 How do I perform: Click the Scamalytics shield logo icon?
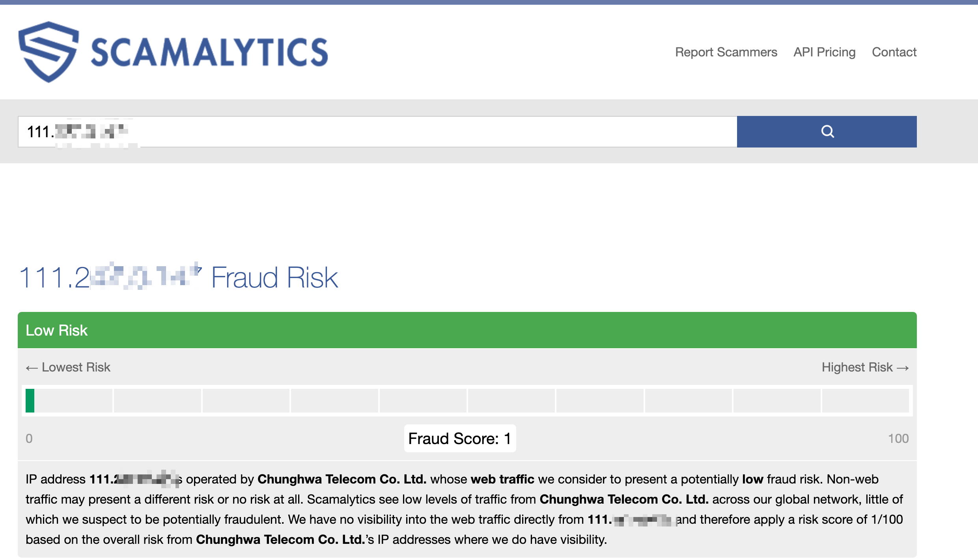(48, 52)
